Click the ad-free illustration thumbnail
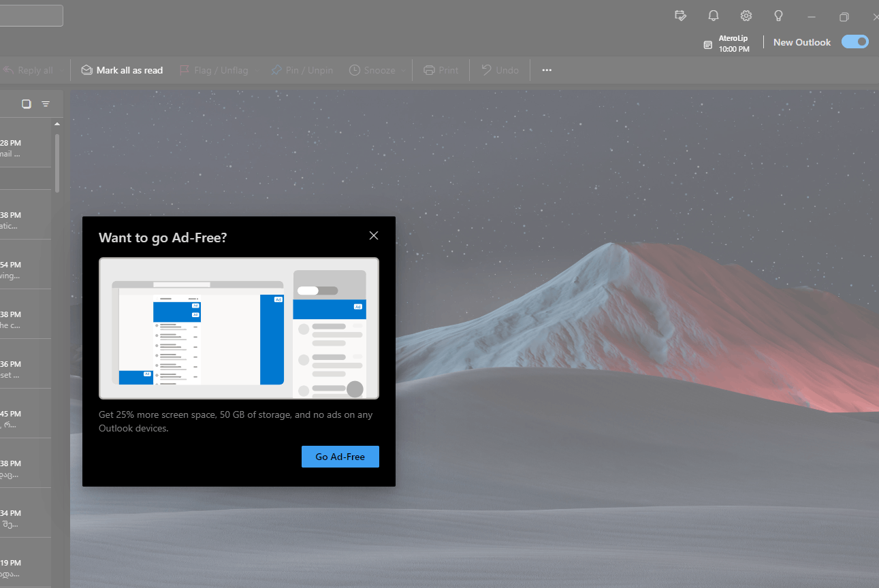This screenshot has width=879, height=588. pyautogui.click(x=239, y=328)
